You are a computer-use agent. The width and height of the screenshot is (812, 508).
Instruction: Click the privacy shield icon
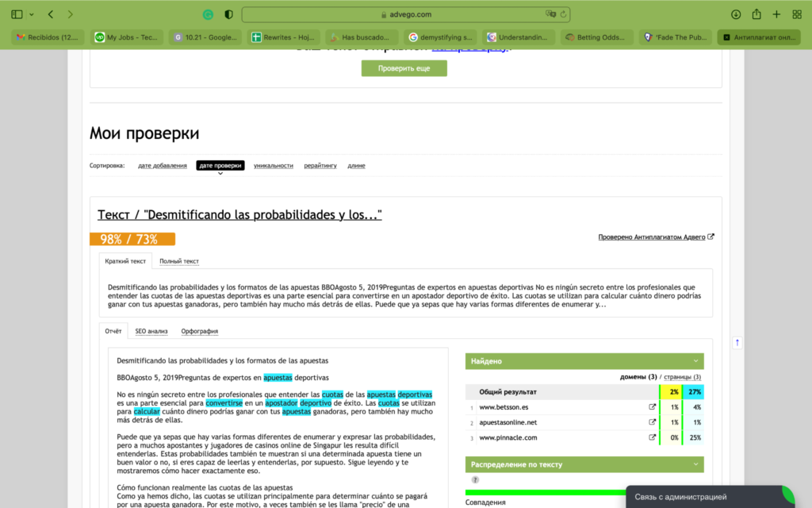pos(228,14)
